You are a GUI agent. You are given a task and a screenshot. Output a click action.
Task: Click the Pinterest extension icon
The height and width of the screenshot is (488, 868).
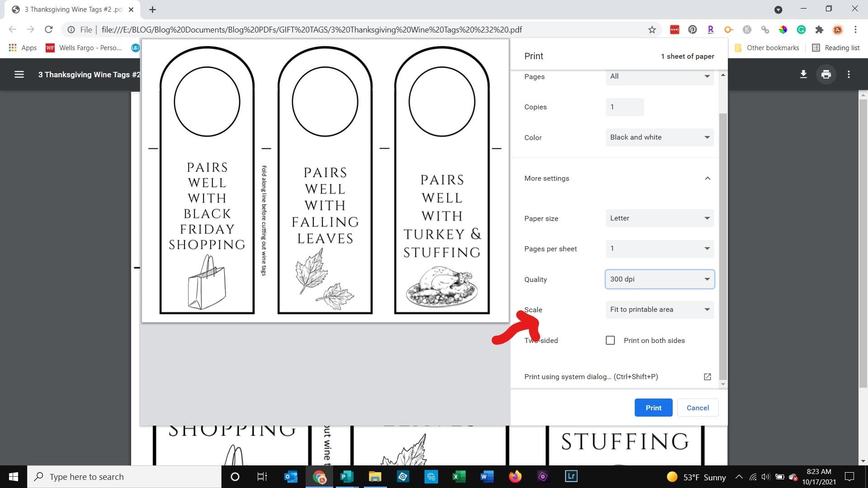tap(693, 30)
